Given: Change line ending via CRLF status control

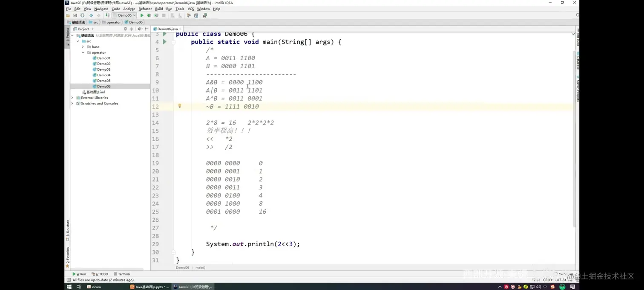Looking at the screenshot, I should pos(547,279).
